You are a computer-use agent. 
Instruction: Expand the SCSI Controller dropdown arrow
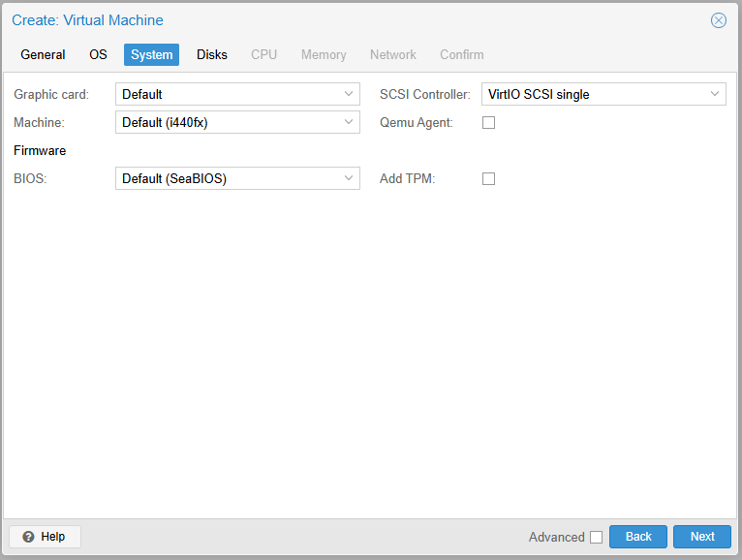715,94
